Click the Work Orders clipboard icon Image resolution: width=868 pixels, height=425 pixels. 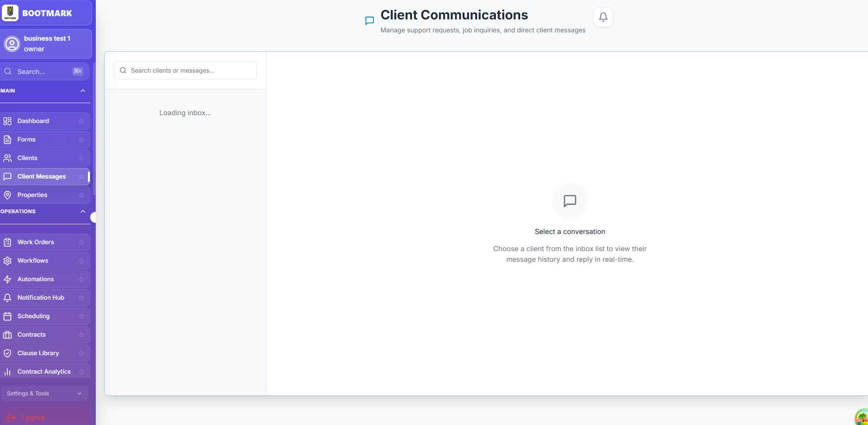[x=7, y=242]
